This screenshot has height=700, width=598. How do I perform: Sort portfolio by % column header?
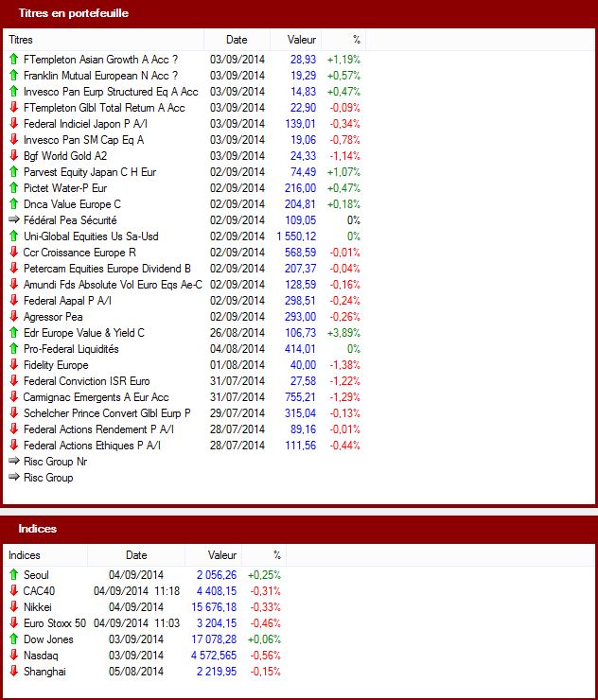coord(343,40)
